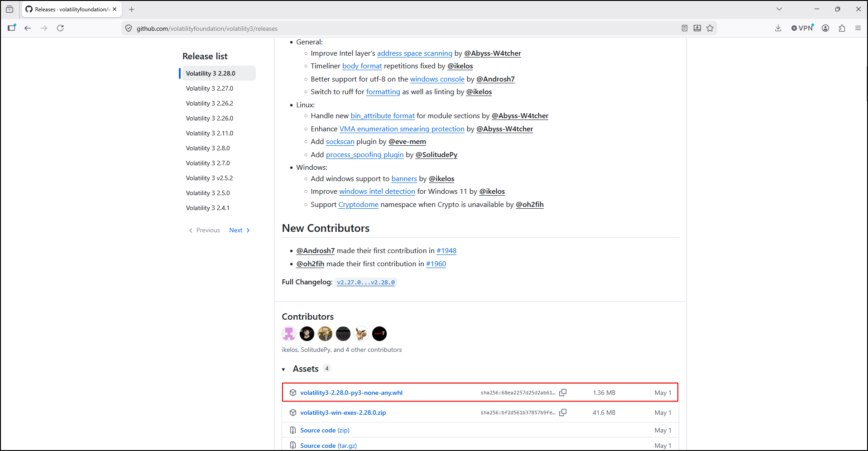868x451 pixels.
Task: Select Volatility 3 2.26.2 in release list
Action: (x=210, y=103)
